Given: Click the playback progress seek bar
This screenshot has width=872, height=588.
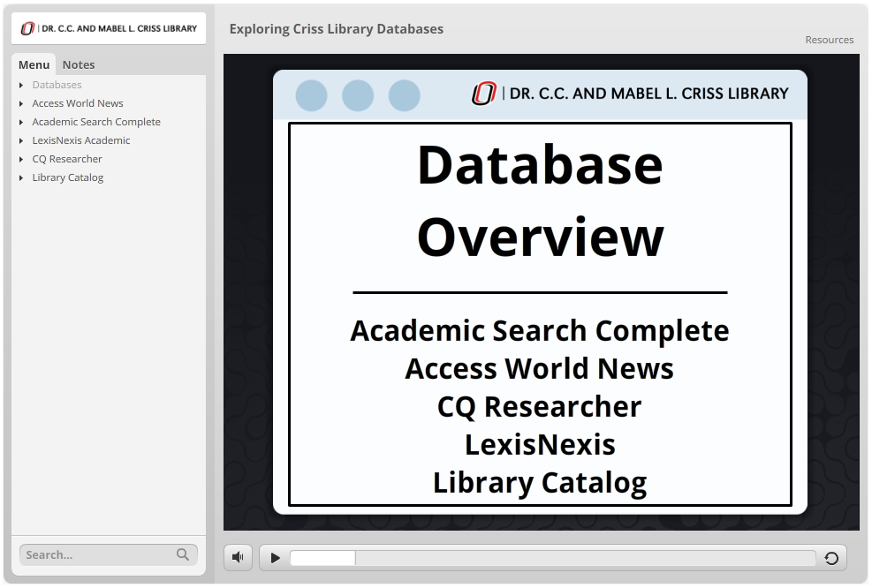Looking at the screenshot, I should point(553,558).
